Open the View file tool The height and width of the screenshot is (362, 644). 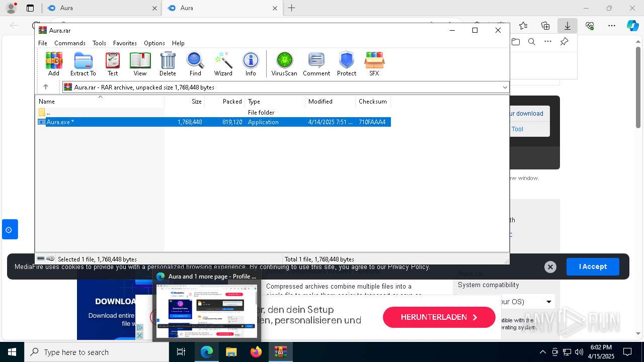[140, 64]
